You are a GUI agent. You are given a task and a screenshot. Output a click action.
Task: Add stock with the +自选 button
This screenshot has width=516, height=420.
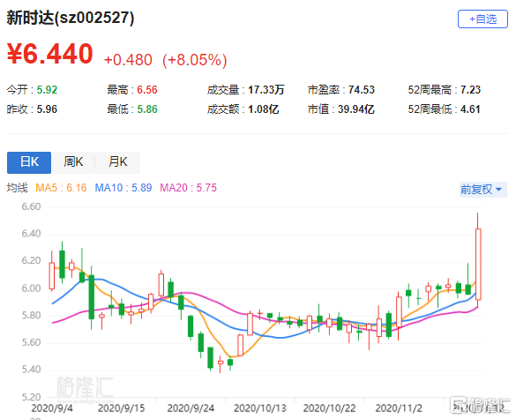482,19
